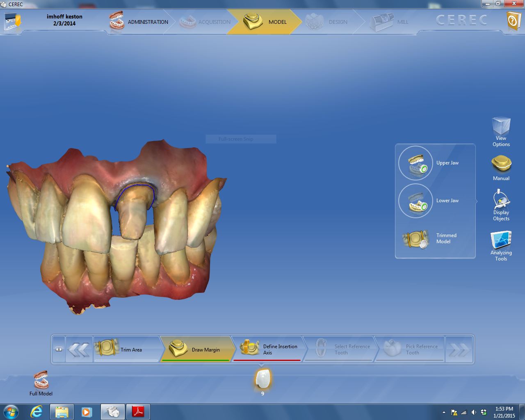The height and width of the screenshot is (420, 525).
Task: Toggle Lower Jaw visibility
Action: coord(415,201)
